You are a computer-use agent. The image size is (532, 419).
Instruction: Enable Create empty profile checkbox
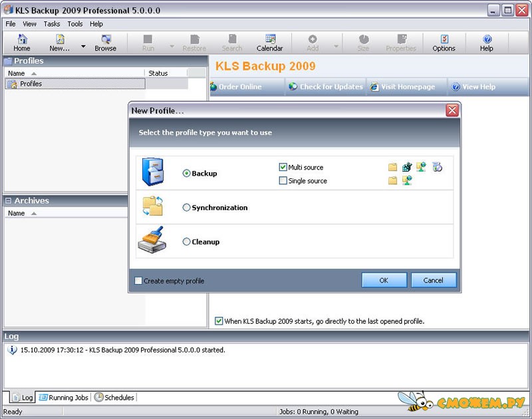[138, 281]
